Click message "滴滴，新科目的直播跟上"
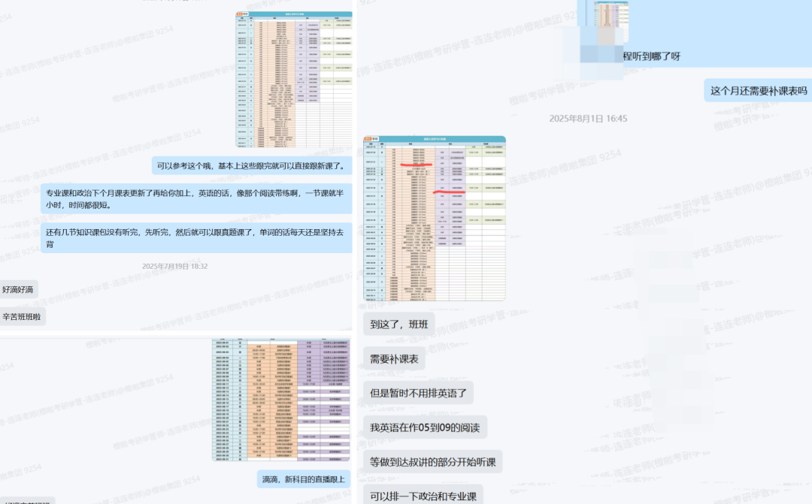812x504 pixels. 304,479
